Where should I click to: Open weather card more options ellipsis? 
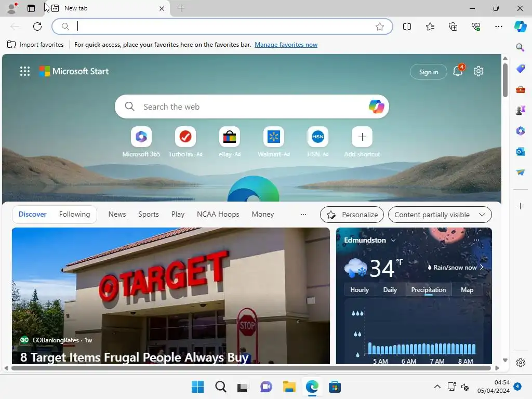pos(476,240)
